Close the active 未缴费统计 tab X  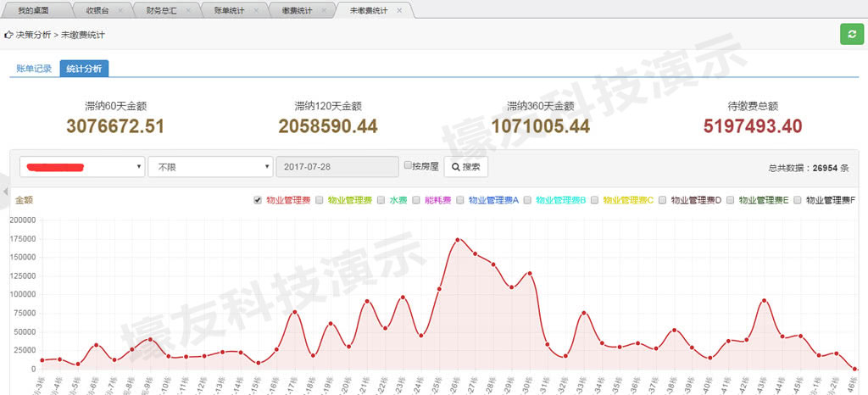[x=399, y=11]
